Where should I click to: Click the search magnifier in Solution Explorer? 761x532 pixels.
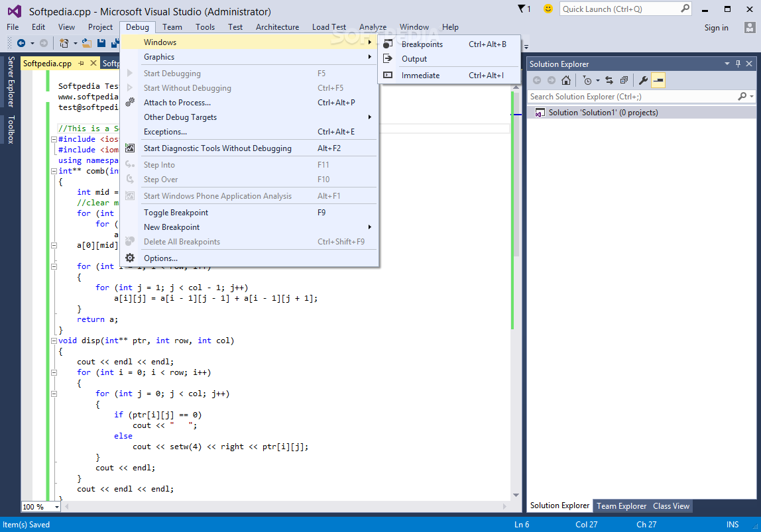(x=742, y=97)
